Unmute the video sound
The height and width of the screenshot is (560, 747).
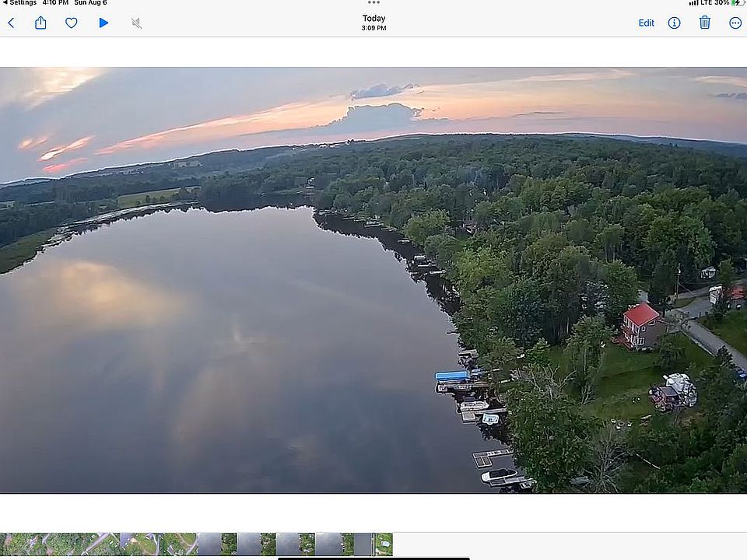136,23
